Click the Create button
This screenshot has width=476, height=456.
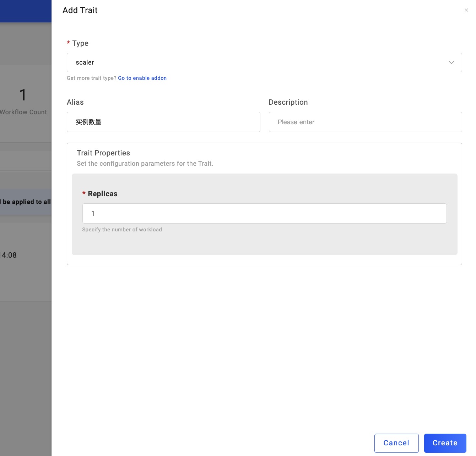coord(445,443)
